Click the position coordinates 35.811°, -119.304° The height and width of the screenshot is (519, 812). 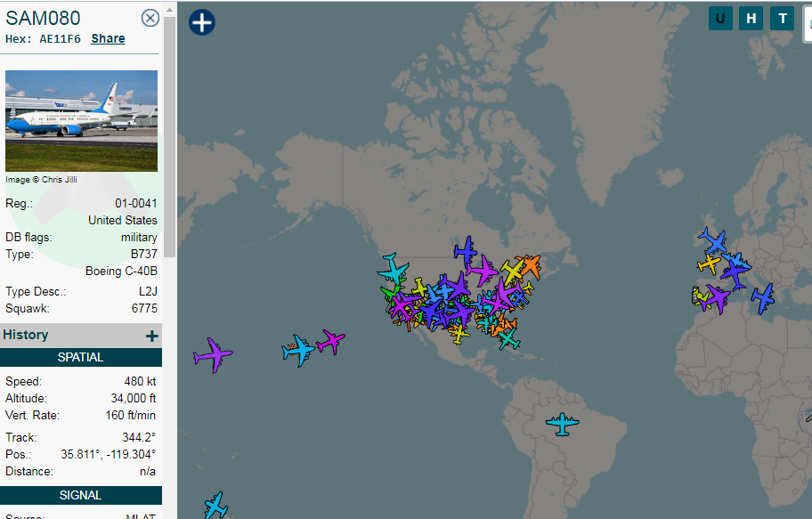coord(109,455)
